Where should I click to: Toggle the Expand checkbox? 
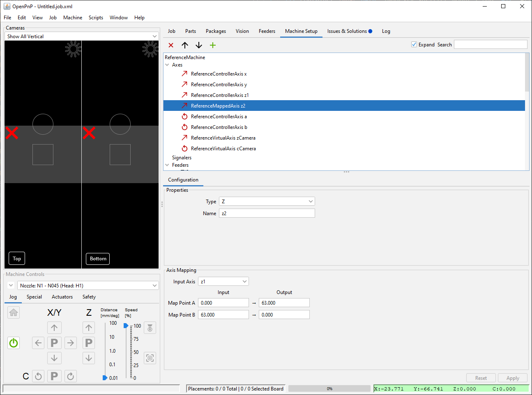point(414,44)
